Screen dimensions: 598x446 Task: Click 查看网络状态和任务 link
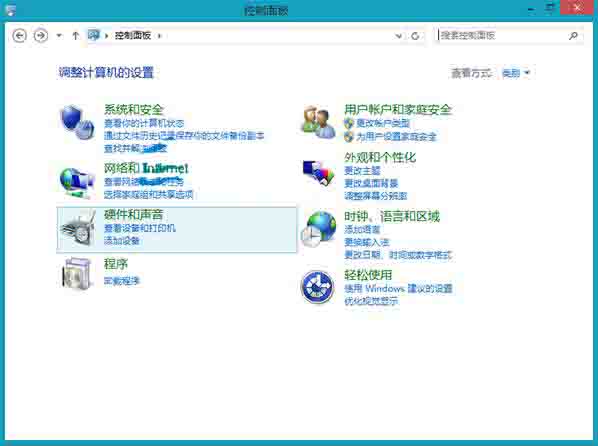[x=144, y=181]
